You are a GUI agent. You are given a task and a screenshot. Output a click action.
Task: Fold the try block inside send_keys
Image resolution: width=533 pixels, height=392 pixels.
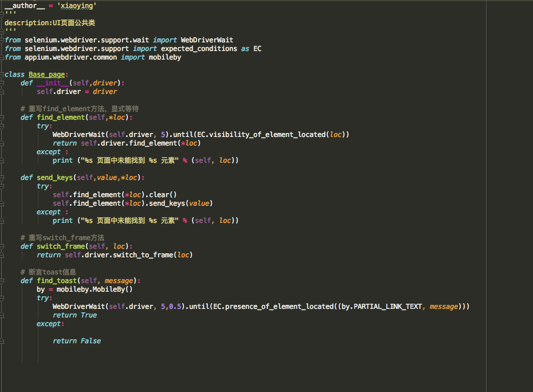[2, 186]
